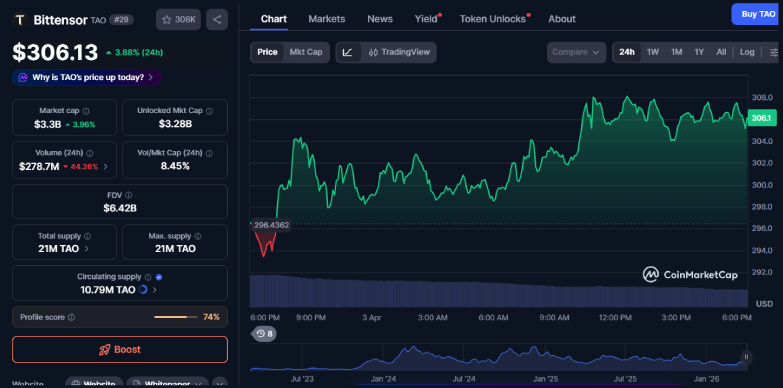
Task: Click the Unlocked Mkt Cap info icon
Action: click(209, 111)
